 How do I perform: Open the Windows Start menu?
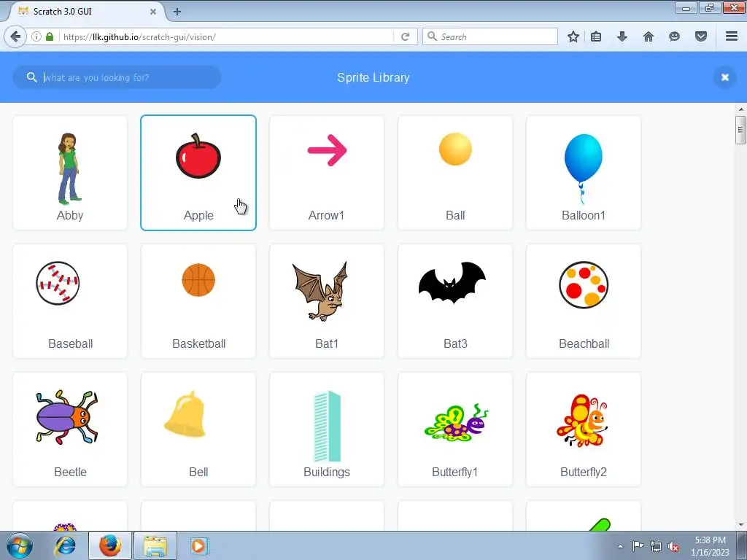click(20, 545)
